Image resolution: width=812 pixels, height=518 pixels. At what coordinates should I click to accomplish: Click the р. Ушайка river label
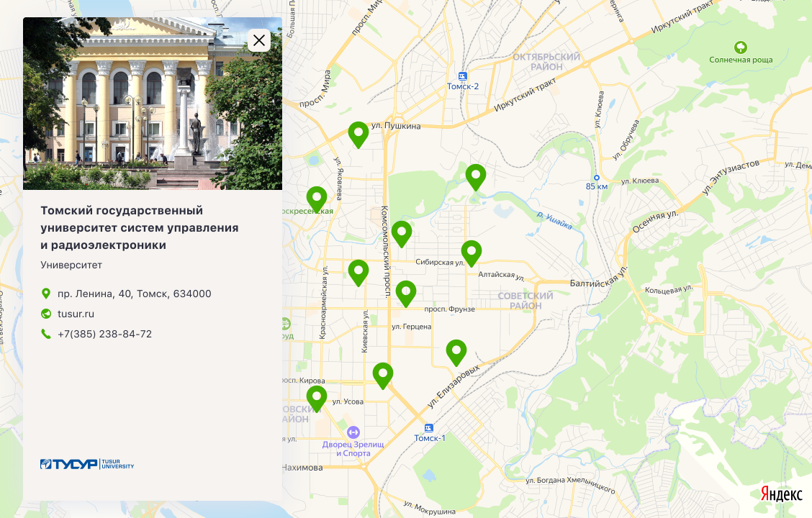click(554, 221)
